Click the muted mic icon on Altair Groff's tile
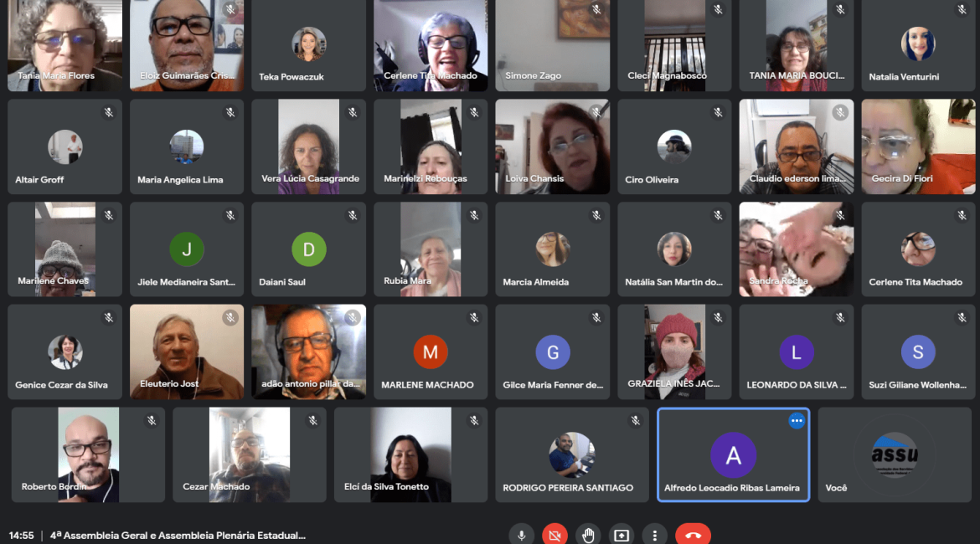Screen dimensions: 980x544 point(108,112)
